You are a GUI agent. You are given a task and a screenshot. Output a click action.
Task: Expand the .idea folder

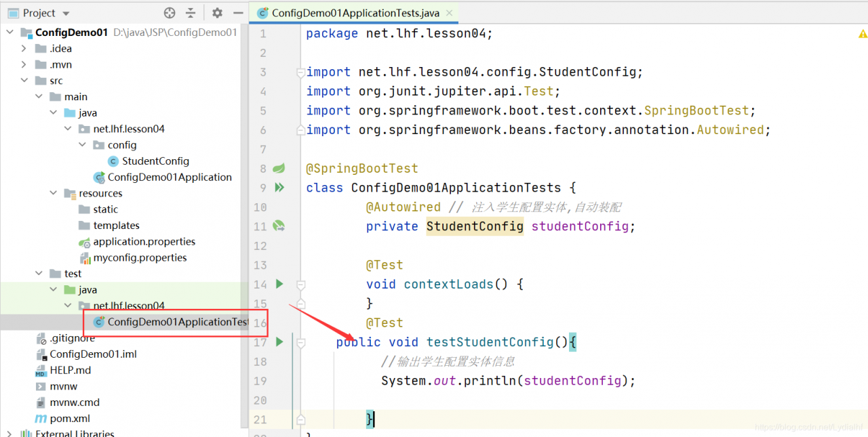tap(24, 48)
